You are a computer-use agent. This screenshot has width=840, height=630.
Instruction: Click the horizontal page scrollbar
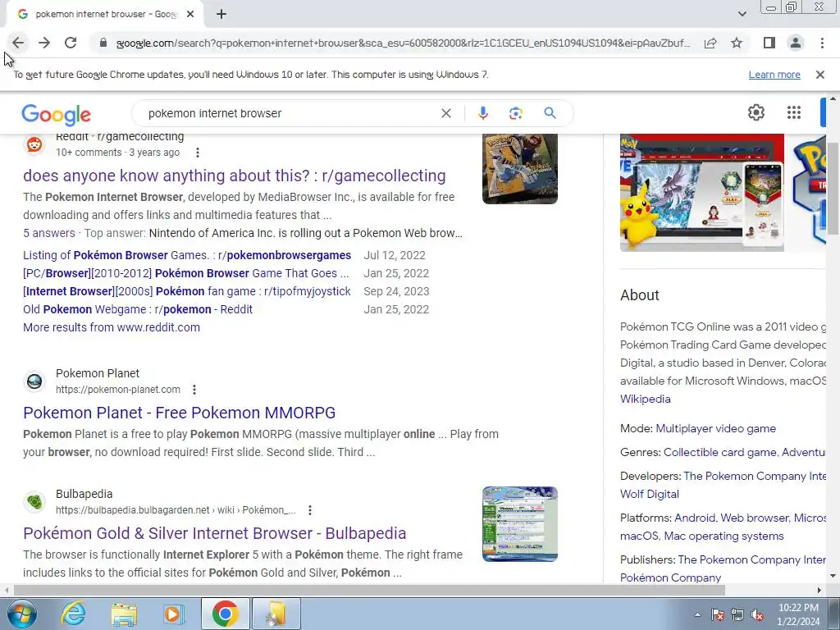pos(369,590)
